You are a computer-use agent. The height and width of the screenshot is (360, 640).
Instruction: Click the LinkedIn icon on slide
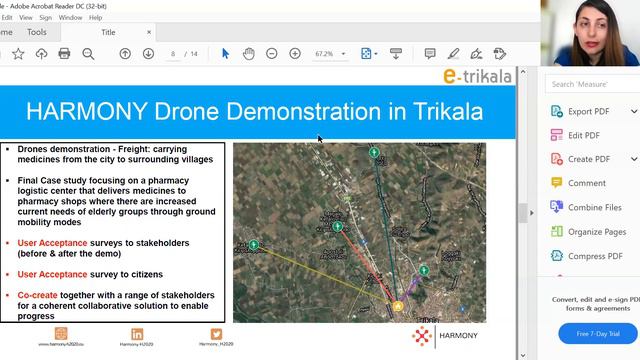point(137,334)
